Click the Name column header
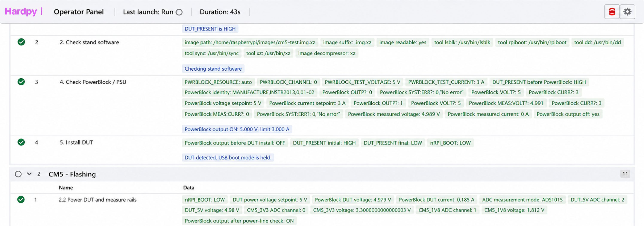The image size is (644, 226). [66, 188]
